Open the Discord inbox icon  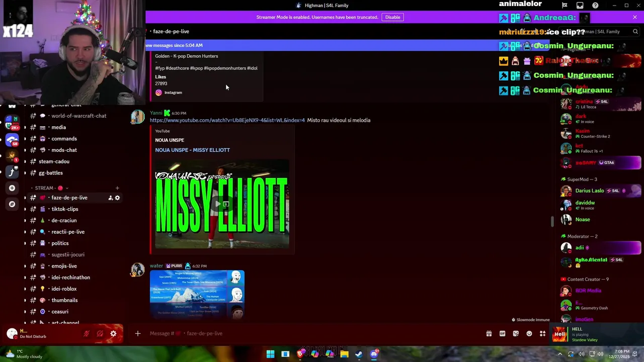coord(580,6)
